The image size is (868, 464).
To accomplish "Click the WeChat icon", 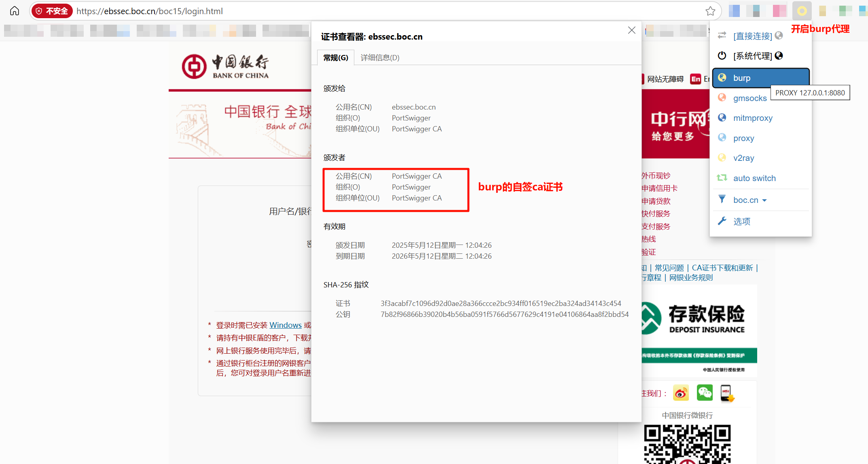I will pos(705,393).
